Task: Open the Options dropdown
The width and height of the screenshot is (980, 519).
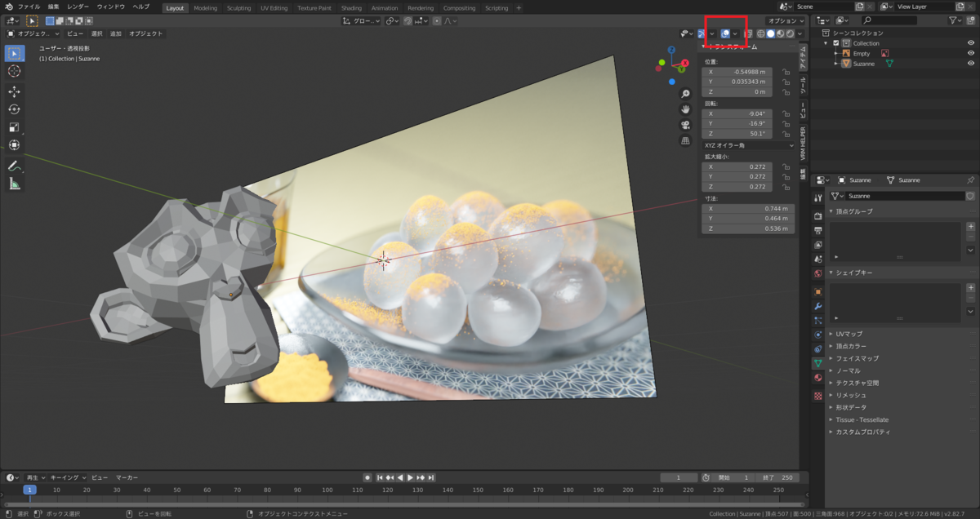Action: point(786,20)
